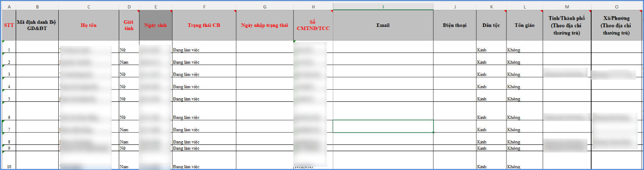The image size is (644, 170).
Task: Click STT cell with value 7
Action: pyautogui.click(x=9, y=126)
